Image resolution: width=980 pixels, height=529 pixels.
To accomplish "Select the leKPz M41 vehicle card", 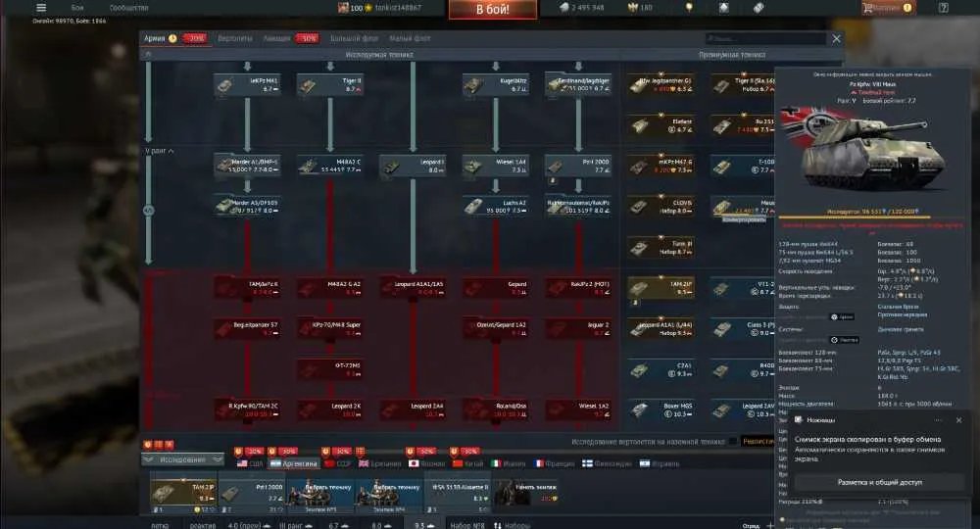I will [x=247, y=85].
